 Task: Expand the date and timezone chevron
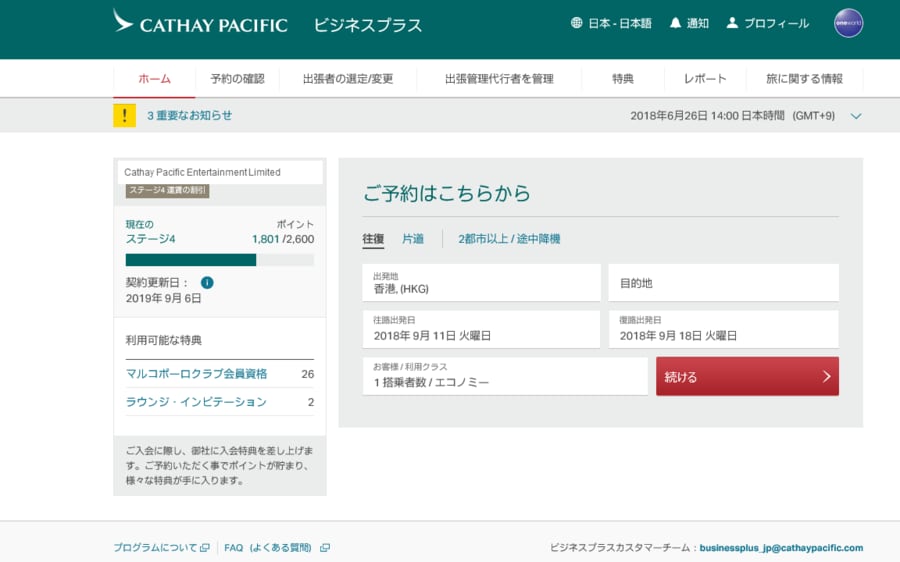coord(855,116)
